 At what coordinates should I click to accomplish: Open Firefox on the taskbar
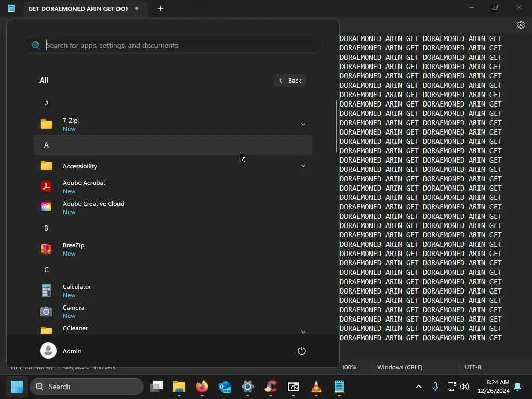point(202,387)
